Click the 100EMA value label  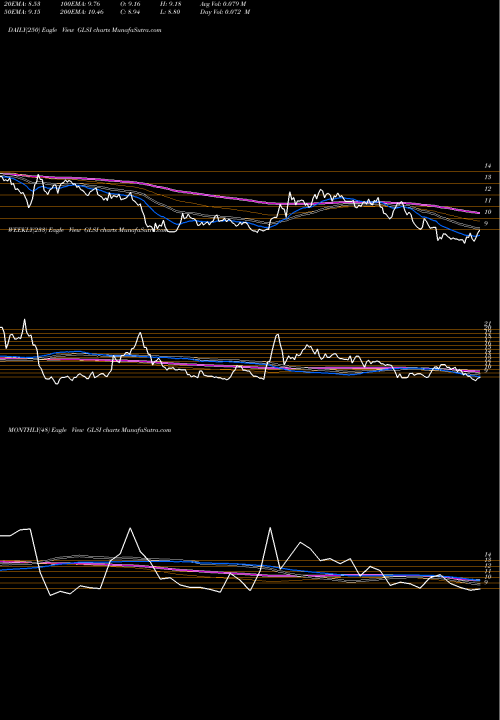pos(80,4)
